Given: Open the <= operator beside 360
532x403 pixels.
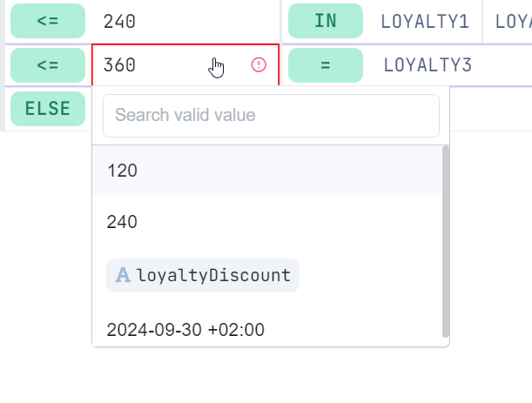Looking at the screenshot, I should click(x=48, y=65).
